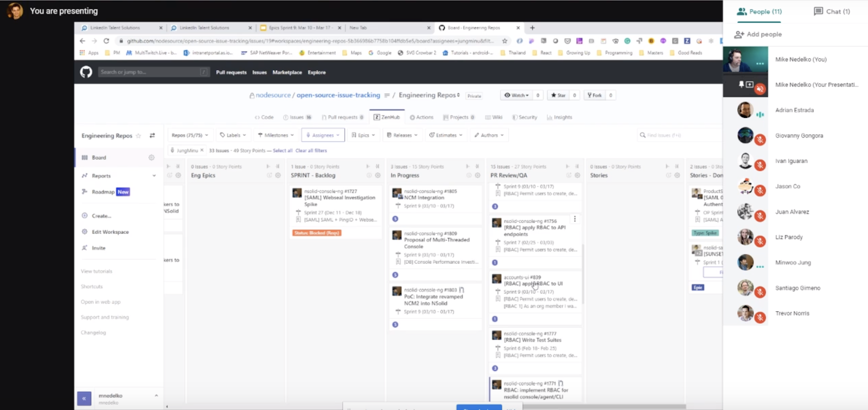
Task: Go back with the browser back arrow
Action: tap(82, 41)
